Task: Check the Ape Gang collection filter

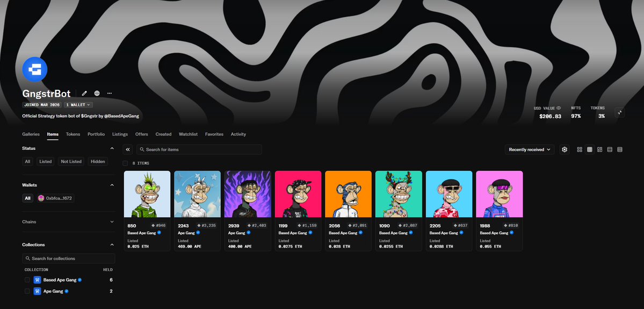Action: point(27,291)
